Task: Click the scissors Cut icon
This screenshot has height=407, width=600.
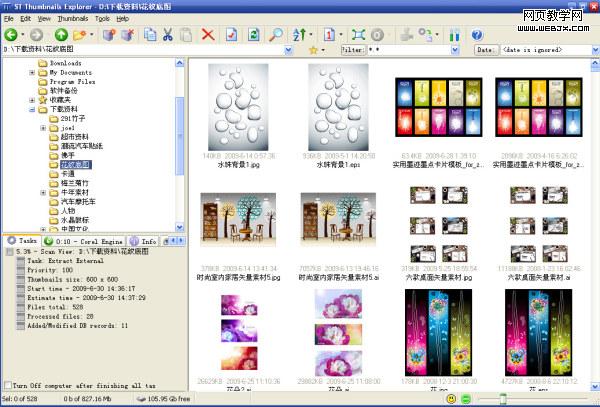Action: [168, 35]
